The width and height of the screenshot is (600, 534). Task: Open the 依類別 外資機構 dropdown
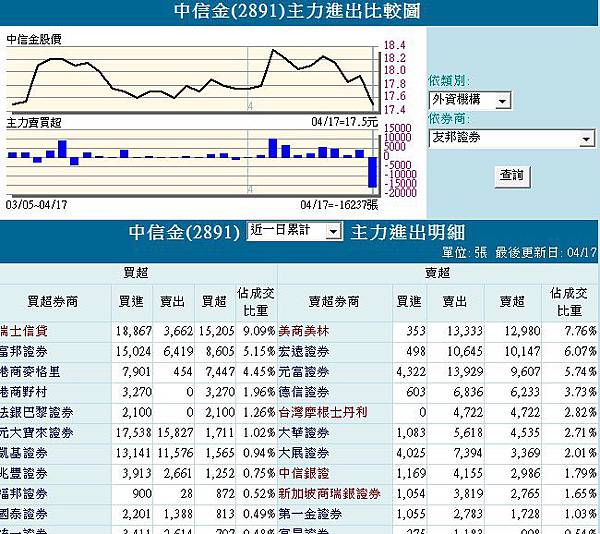pyautogui.click(x=470, y=100)
